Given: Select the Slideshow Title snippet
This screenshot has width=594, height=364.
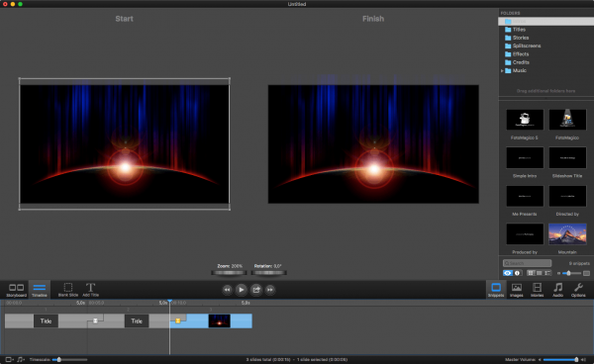Looking at the screenshot, I should click(x=567, y=158).
